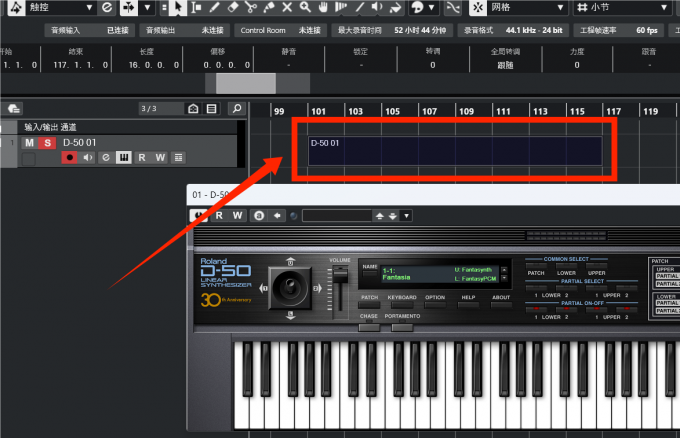Click 音频输入 已连接 status field
This screenshot has width=680, height=438.
90,30
